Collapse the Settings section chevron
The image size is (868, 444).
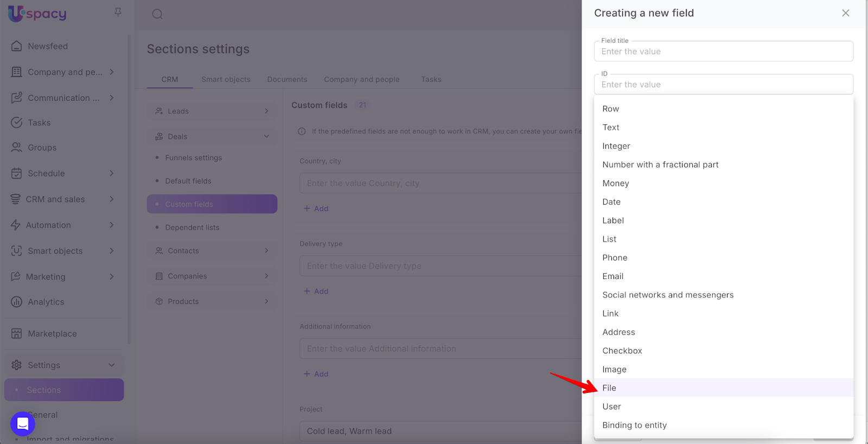(x=112, y=365)
